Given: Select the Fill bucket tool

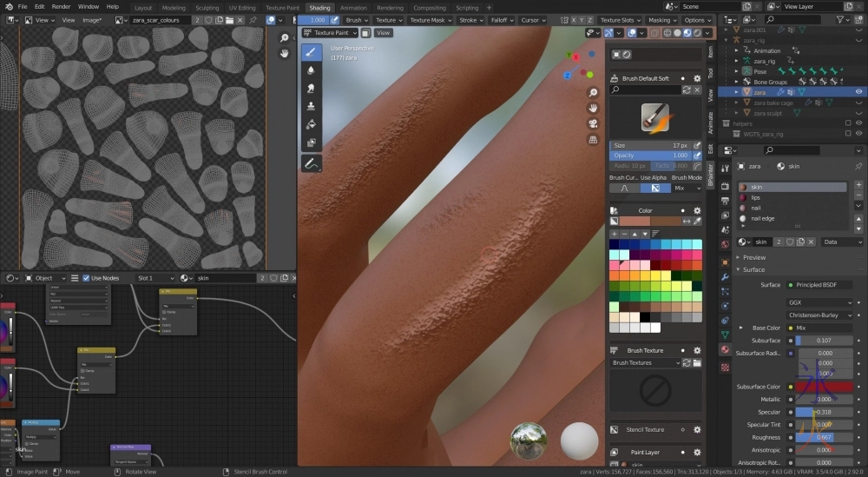Looking at the screenshot, I should 311,125.
